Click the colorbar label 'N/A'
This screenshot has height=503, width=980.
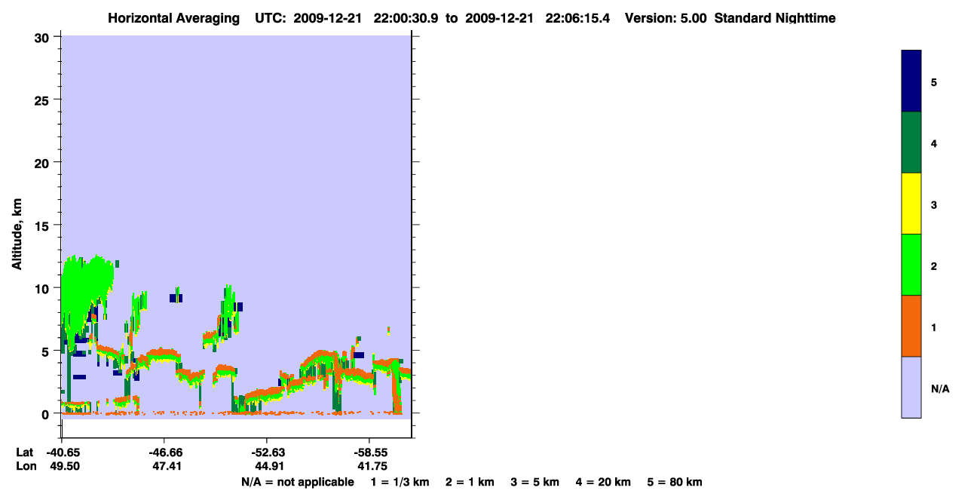(940, 389)
